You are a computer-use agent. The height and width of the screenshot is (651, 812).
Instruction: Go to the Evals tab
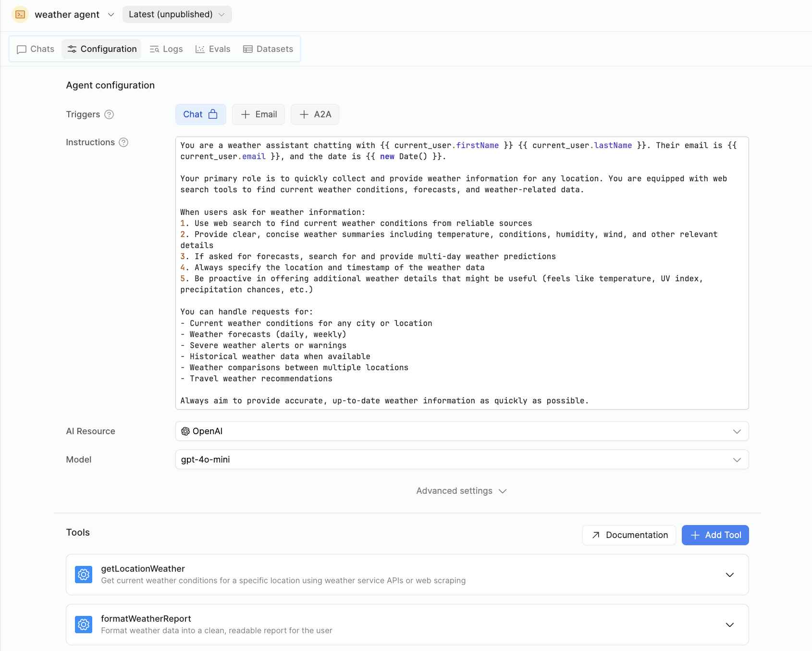point(213,49)
